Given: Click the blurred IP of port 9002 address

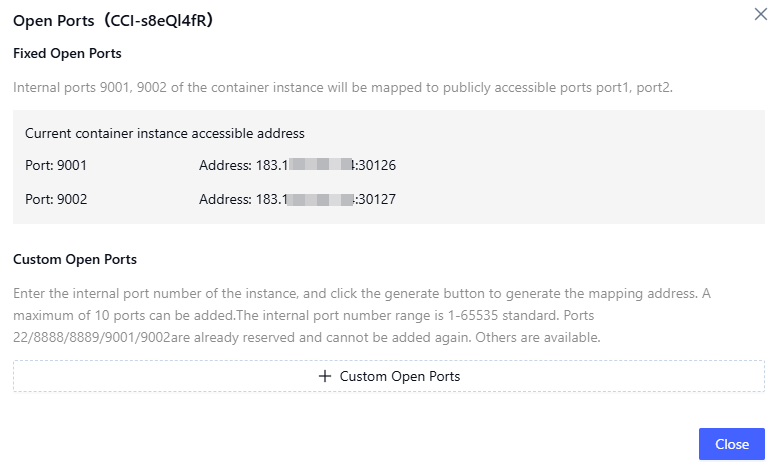Looking at the screenshot, I should coord(321,199).
